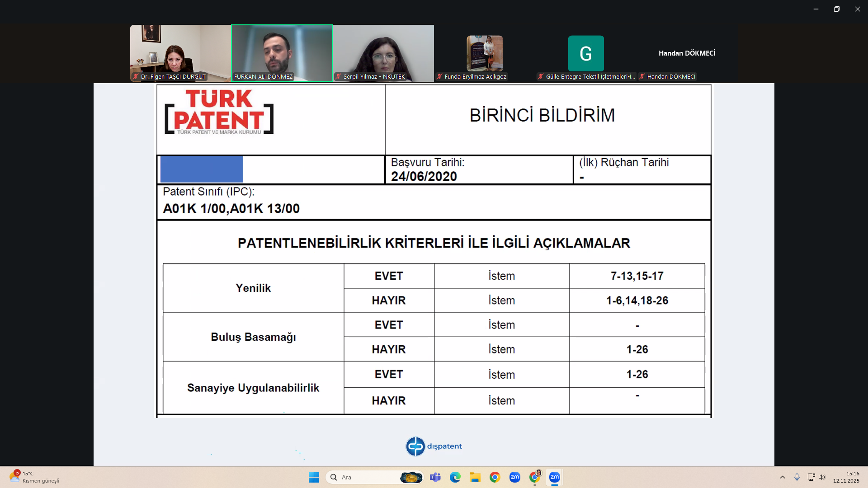Click Funda Eryılmaz Acikgoz participant tile

[485, 53]
